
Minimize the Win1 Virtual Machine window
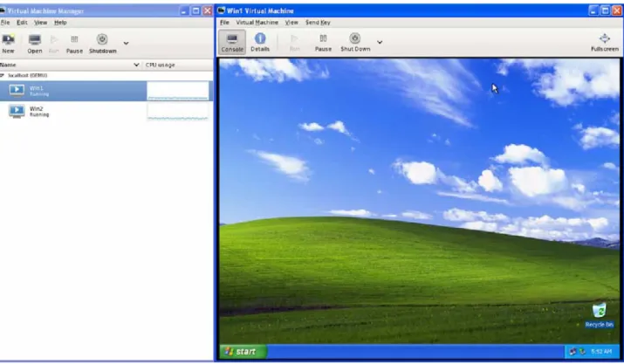(x=593, y=10)
